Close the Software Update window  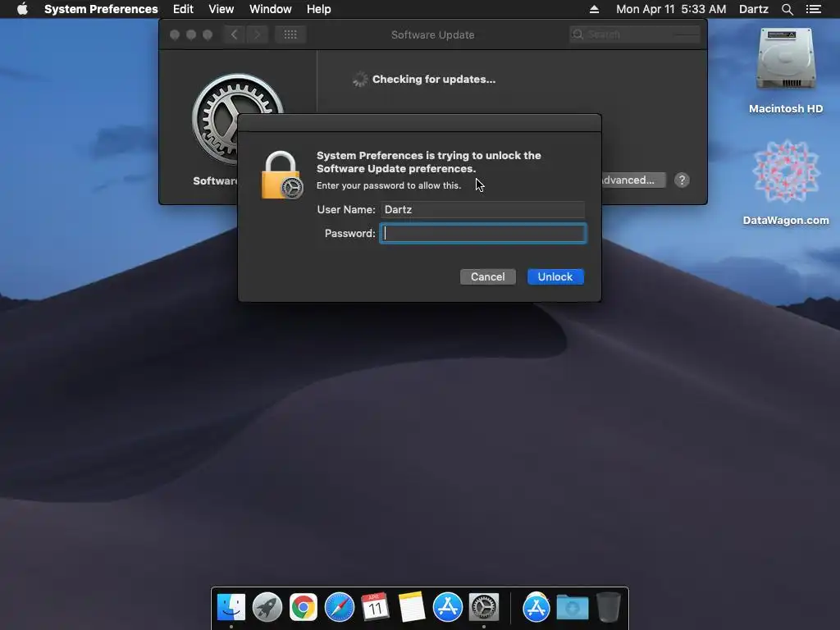[175, 34]
